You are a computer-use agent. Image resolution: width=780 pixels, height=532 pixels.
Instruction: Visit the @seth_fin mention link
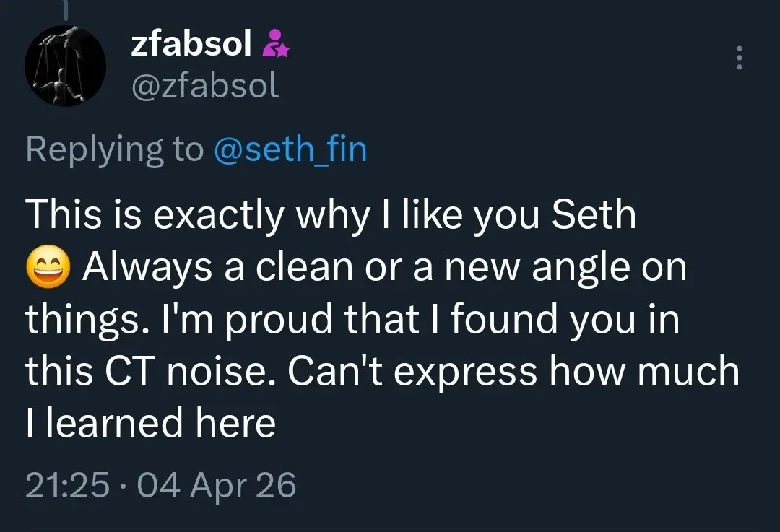point(290,149)
